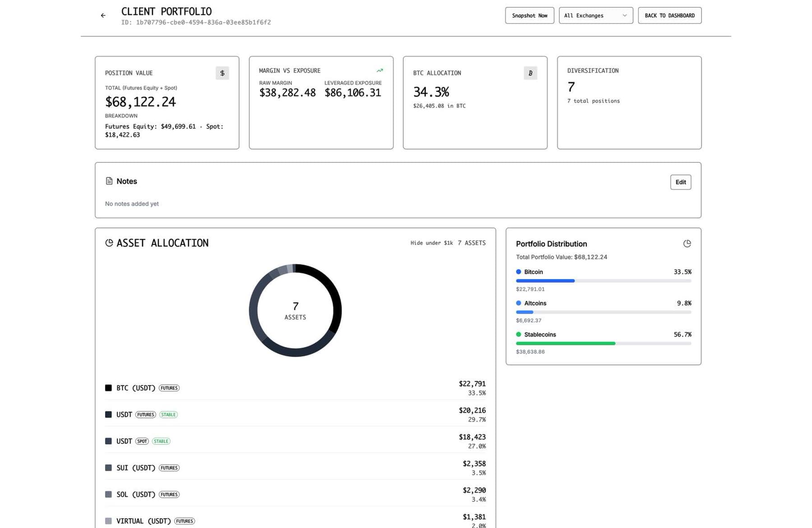Click the Bitcoin amount $22,791.01
Viewport: 812px width, 528px height.
tap(530, 289)
